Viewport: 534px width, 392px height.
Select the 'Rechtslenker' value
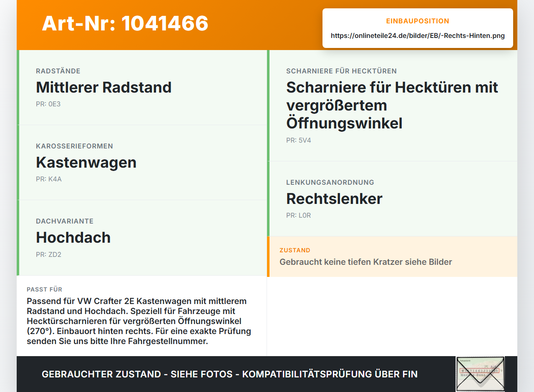334,199
